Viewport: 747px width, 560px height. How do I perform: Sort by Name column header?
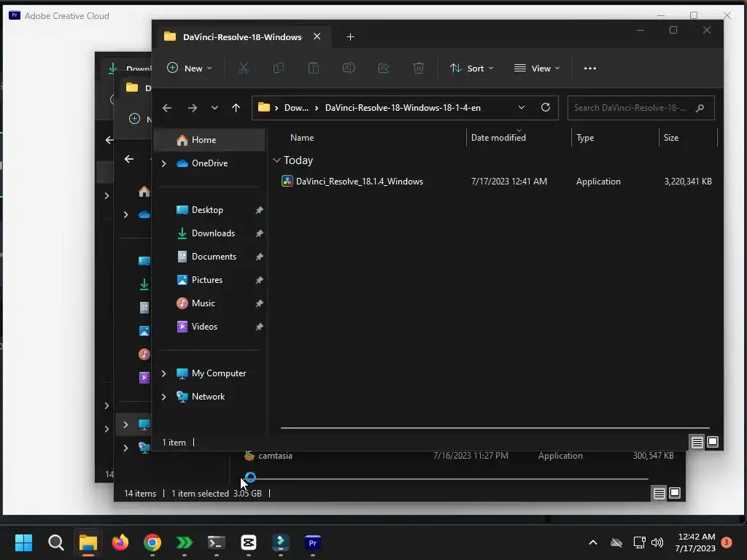pyautogui.click(x=302, y=138)
